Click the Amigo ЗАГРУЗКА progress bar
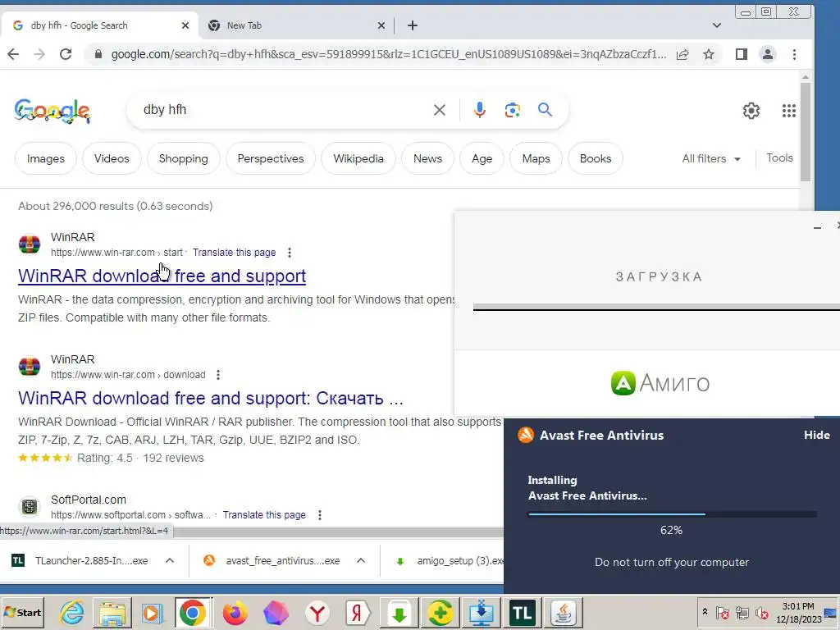This screenshot has height=630, width=840. pos(656,308)
